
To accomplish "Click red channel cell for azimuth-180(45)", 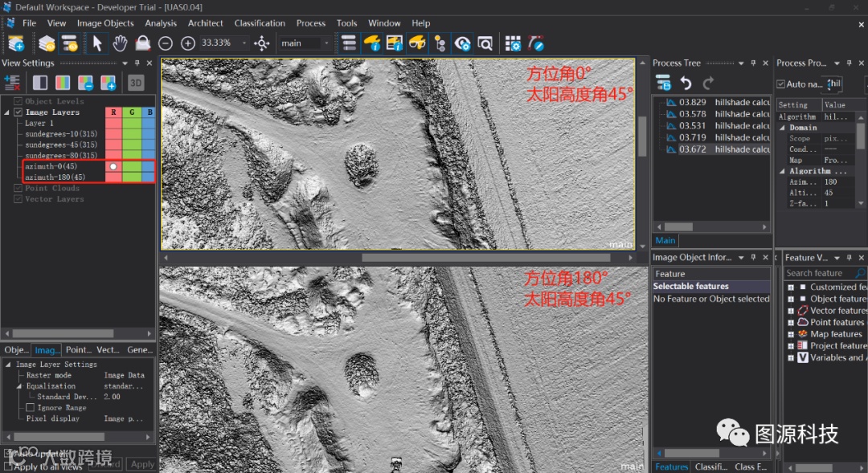I will click(113, 177).
